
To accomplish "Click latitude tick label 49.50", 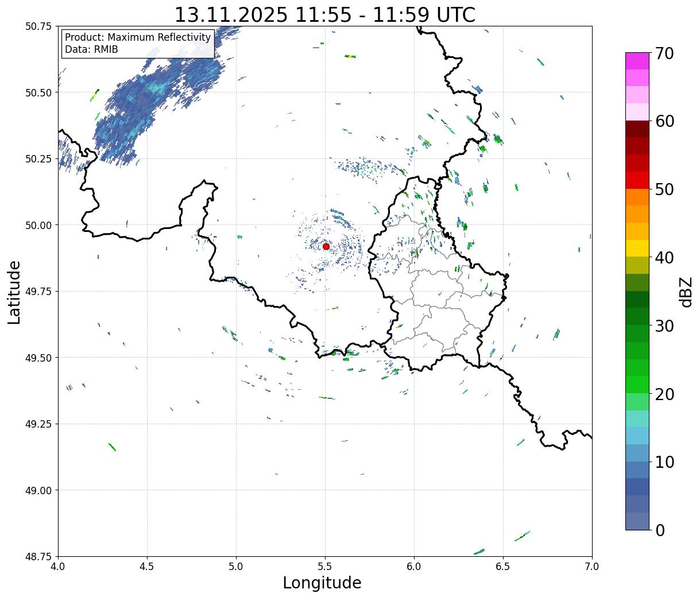I will (x=38, y=358).
